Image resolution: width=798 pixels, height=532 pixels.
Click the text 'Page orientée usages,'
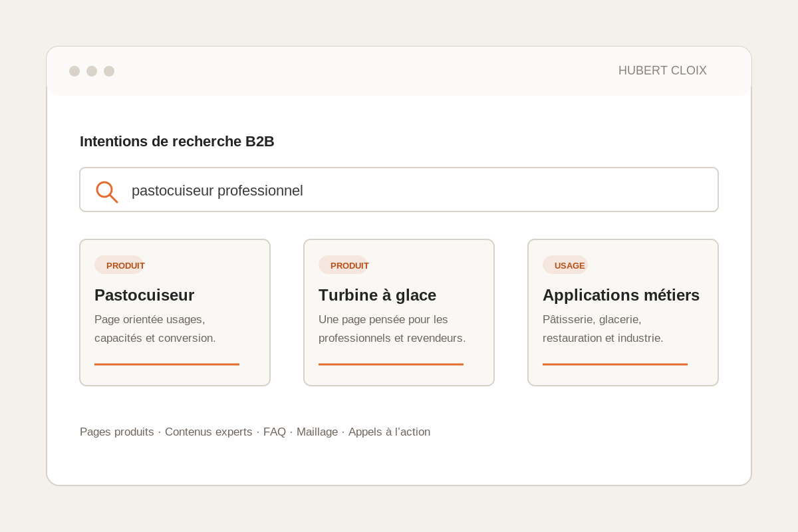[150, 319]
